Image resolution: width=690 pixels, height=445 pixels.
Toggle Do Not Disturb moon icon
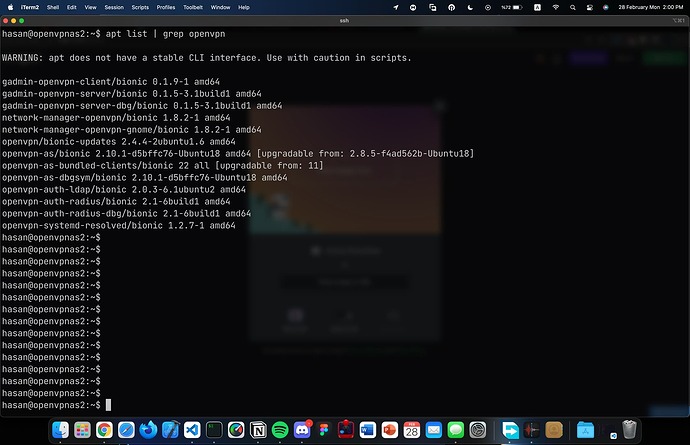(x=470, y=7)
